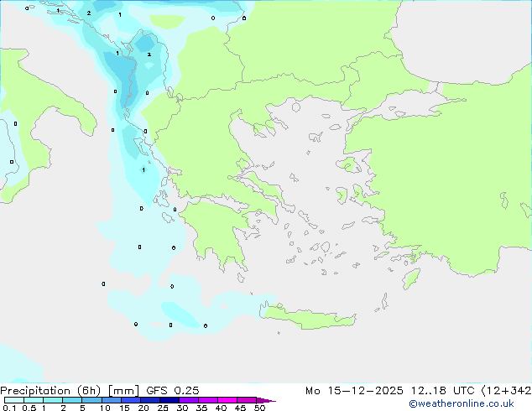Click the 'Precipitation (6h) [mm]' title text
The height and width of the screenshot is (411, 532).
(70, 391)
